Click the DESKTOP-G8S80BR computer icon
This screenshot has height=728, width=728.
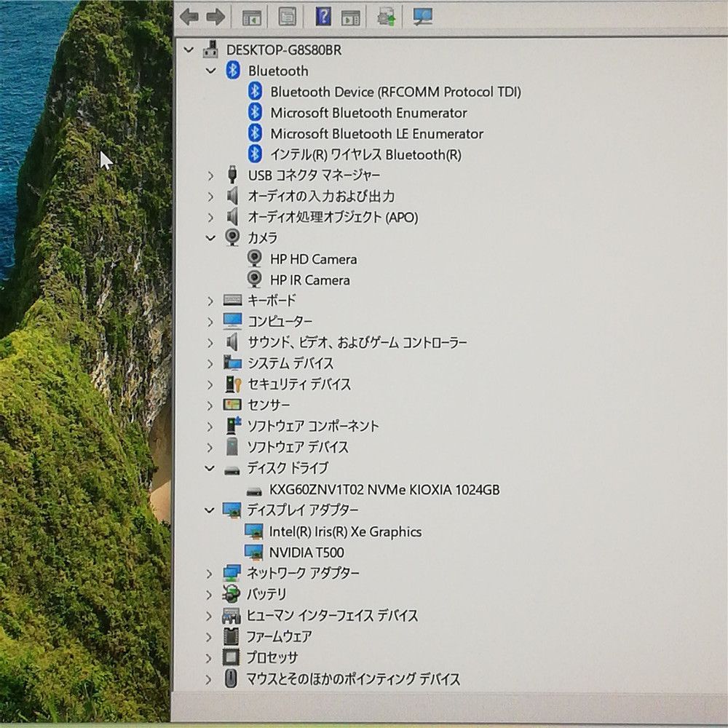point(211,50)
